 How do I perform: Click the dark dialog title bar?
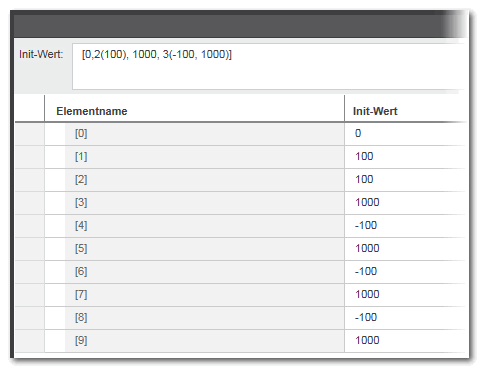point(239,24)
